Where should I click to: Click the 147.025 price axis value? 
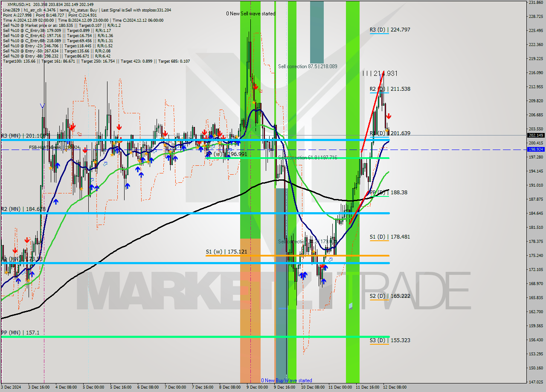(536, 382)
